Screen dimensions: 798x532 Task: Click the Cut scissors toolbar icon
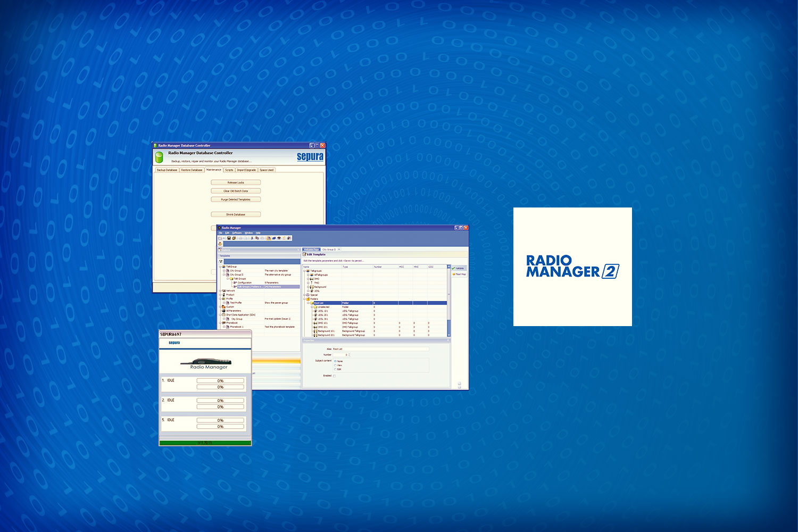click(x=252, y=238)
